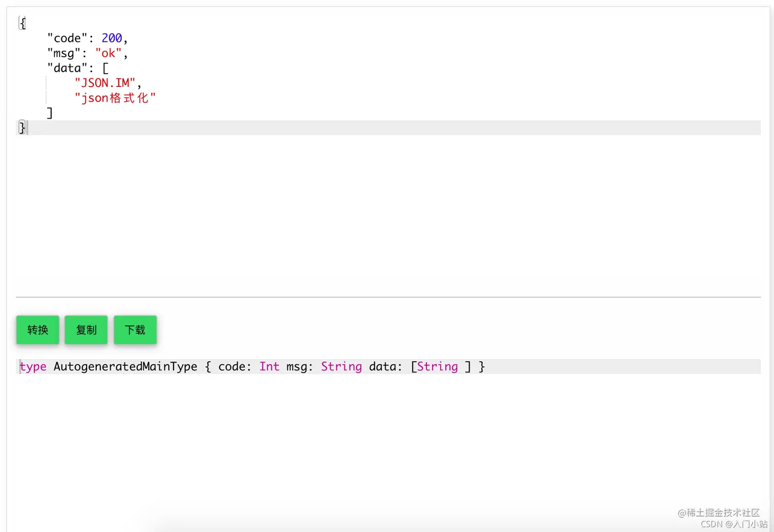This screenshot has width=774, height=532.
Task: Select the "ok" string value
Action: (109, 53)
